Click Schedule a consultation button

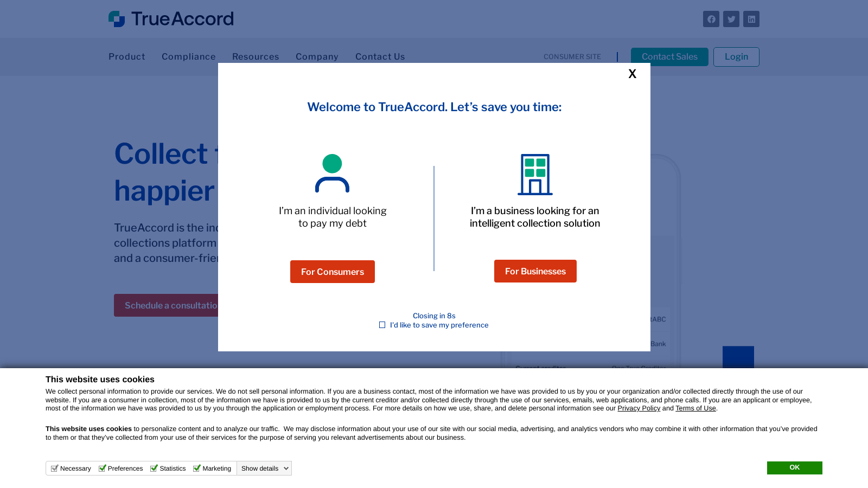tap(166, 305)
